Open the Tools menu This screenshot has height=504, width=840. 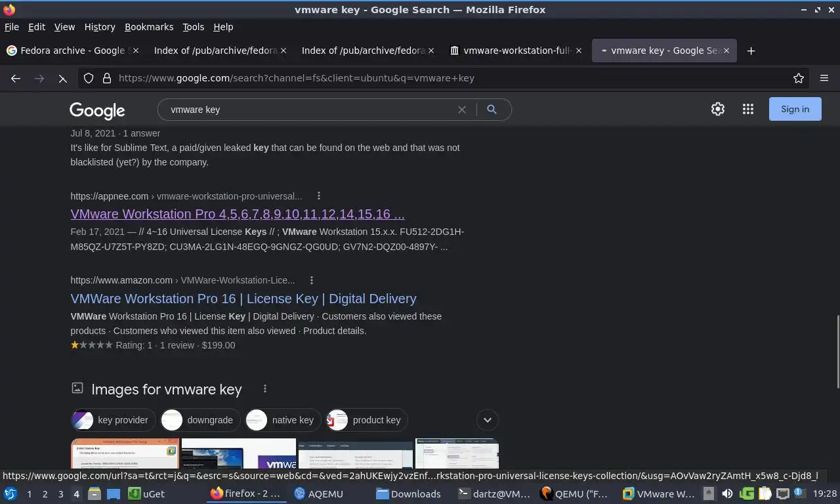pyautogui.click(x=193, y=27)
